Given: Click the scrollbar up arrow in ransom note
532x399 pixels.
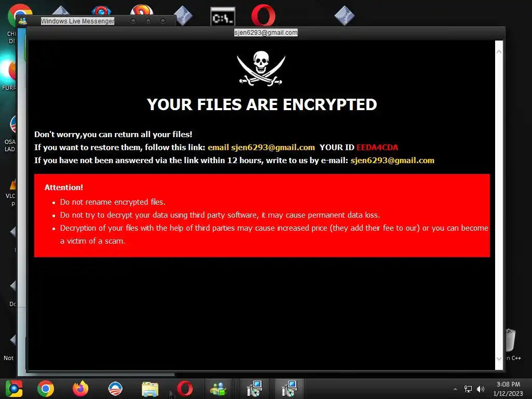Looking at the screenshot, I should pyautogui.click(x=499, y=52).
